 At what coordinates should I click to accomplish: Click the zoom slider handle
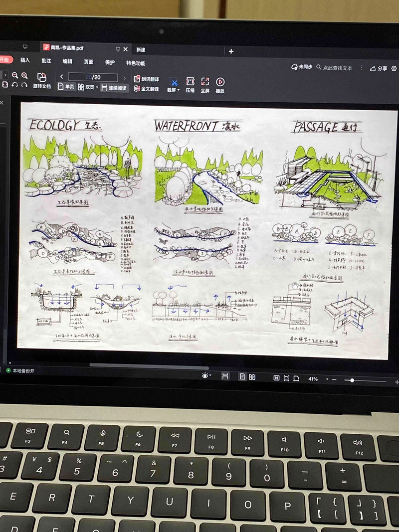[352, 380]
